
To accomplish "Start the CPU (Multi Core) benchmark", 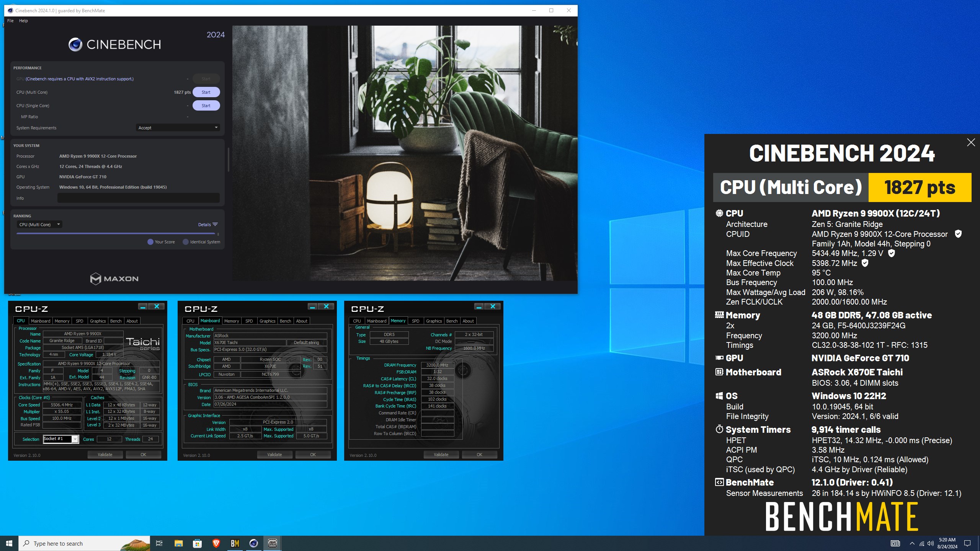I will tap(206, 92).
